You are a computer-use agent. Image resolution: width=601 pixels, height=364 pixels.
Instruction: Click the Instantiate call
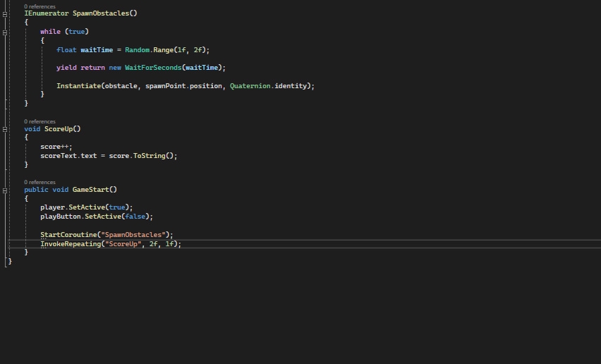click(x=78, y=86)
